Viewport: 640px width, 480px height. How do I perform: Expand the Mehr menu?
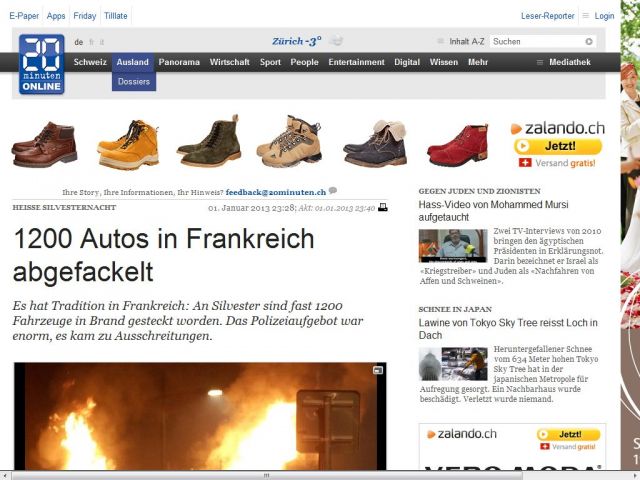[478, 62]
